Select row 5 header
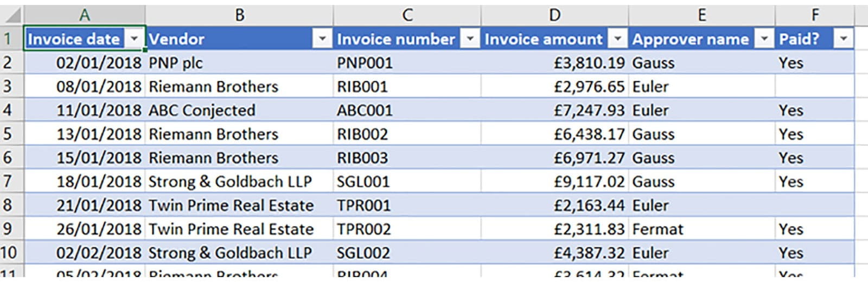The width and height of the screenshot is (868, 282). click(x=8, y=133)
